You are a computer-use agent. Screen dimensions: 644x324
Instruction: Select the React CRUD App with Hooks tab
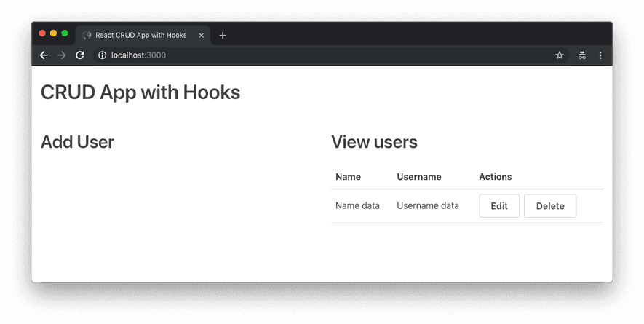tap(143, 36)
